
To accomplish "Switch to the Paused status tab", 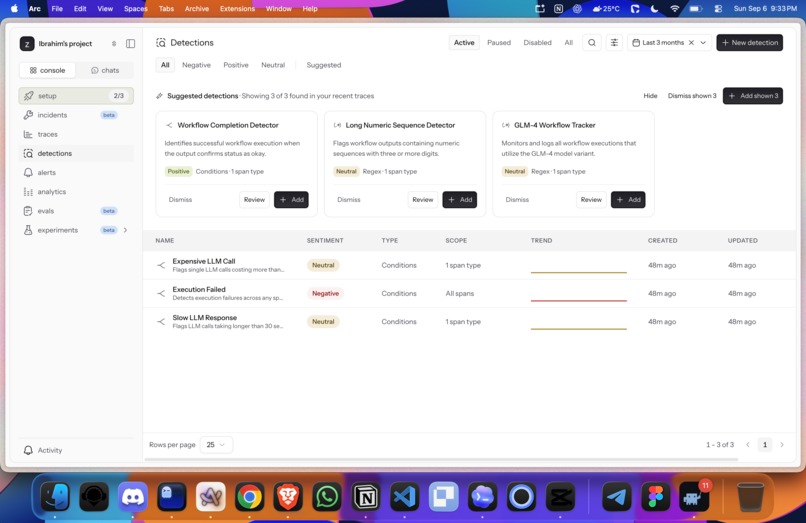I will (499, 43).
